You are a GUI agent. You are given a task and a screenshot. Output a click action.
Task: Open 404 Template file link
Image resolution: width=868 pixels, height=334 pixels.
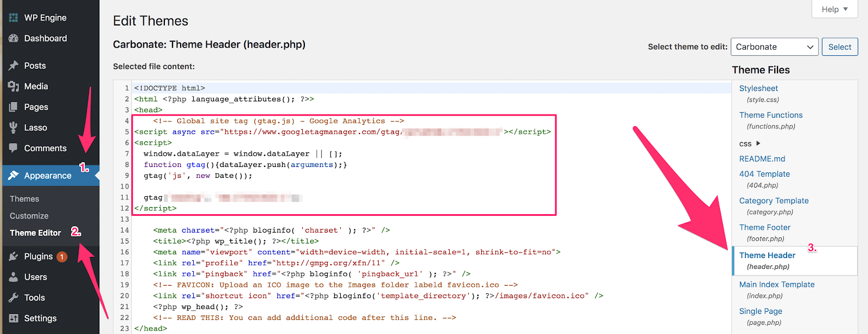pyautogui.click(x=764, y=174)
